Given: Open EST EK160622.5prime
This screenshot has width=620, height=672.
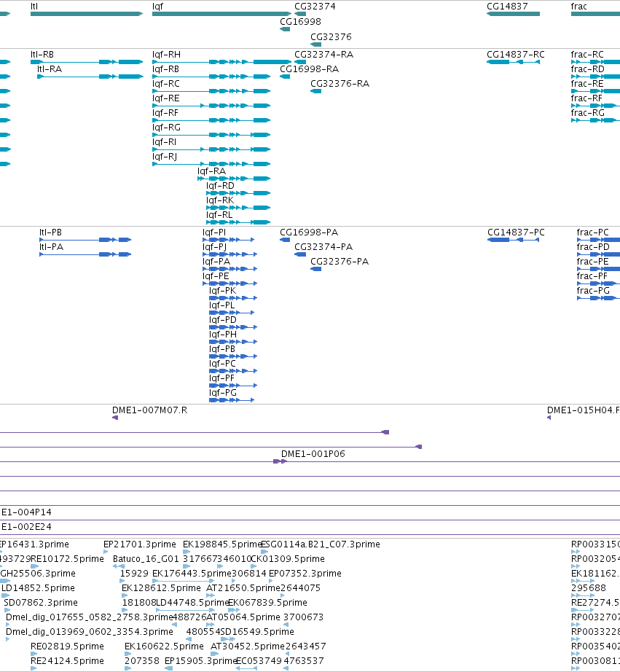Looking at the screenshot, I should [164, 646].
